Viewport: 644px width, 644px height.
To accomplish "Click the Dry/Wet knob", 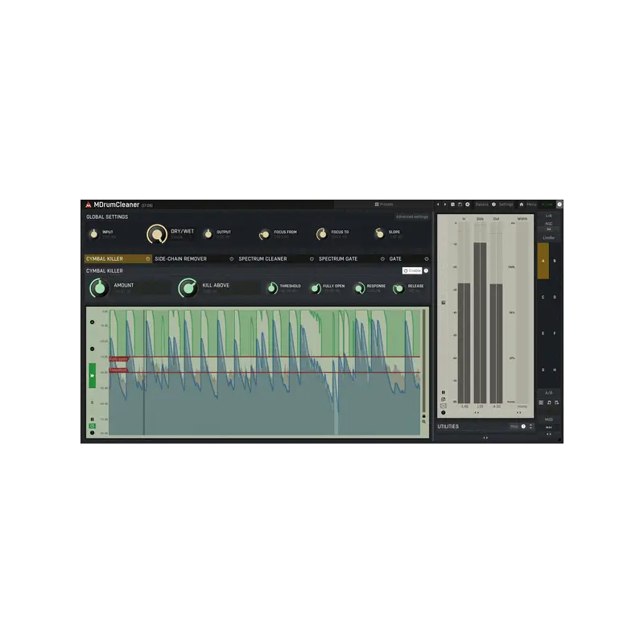I will [x=157, y=234].
